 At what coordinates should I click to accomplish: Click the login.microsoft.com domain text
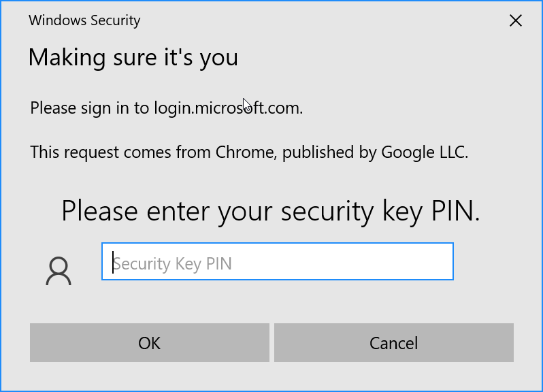[x=228, y=108]
